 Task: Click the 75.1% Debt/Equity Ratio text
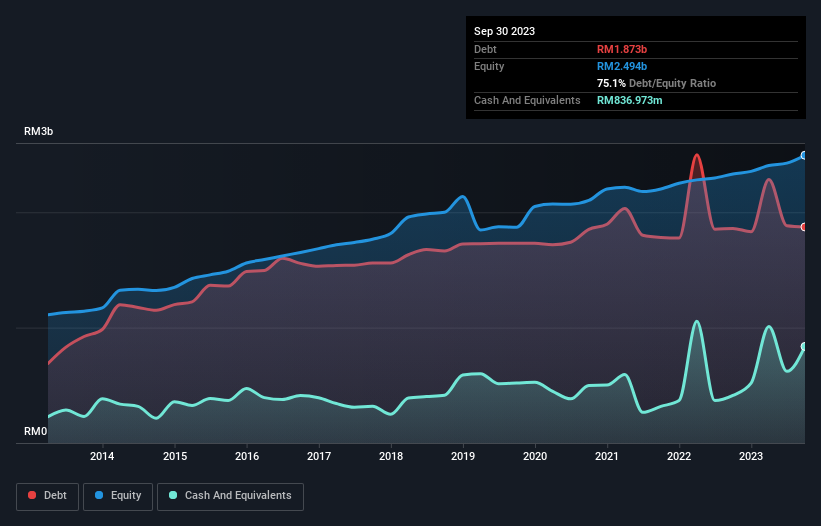pos(656,83)
